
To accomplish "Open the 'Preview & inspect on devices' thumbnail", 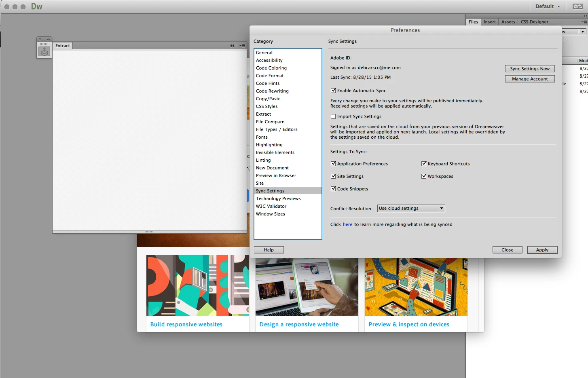I will (416, 287).
